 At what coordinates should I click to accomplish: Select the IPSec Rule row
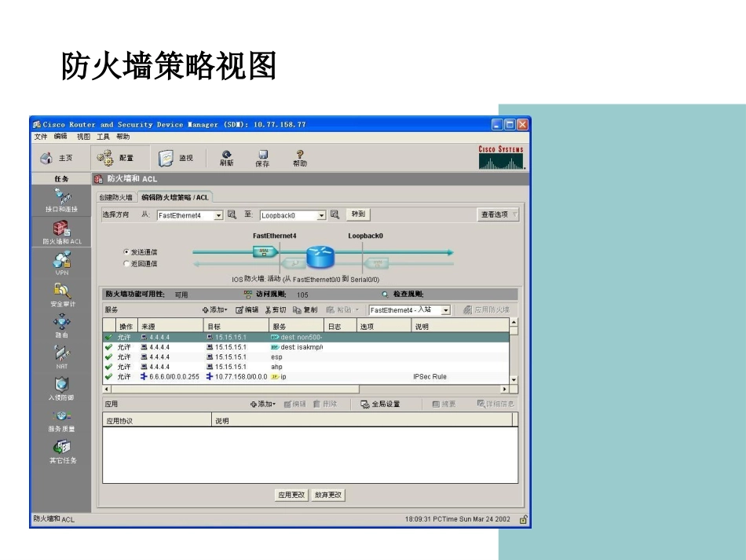click(306, 377)
